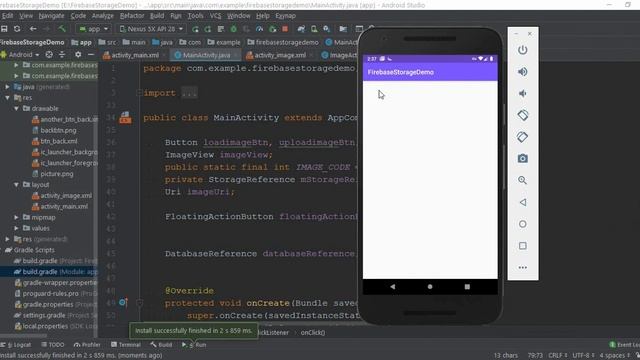Expand the values folder
The image size is (640, 360).
point(16,229)
